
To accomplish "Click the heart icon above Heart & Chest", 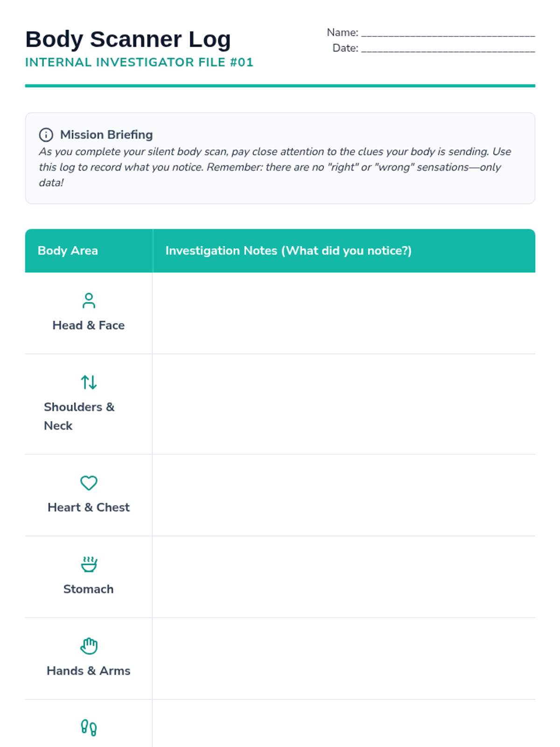I will (89, 483).
